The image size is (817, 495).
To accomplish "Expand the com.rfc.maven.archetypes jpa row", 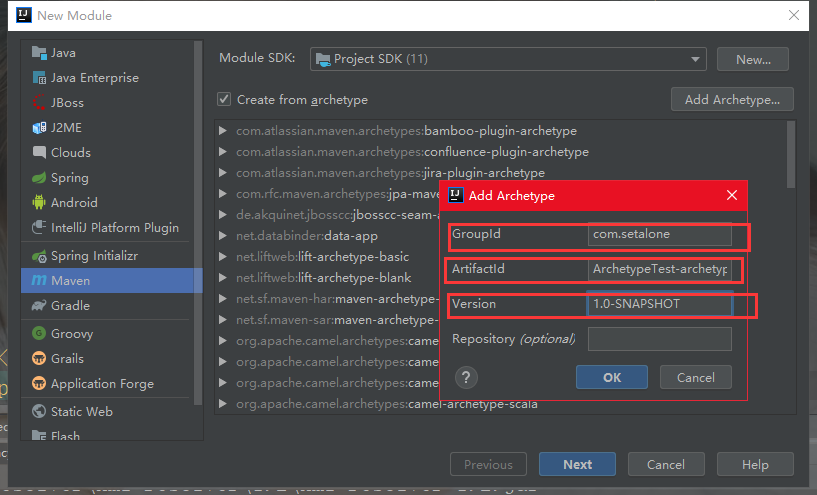I will [x=223, y=193].
